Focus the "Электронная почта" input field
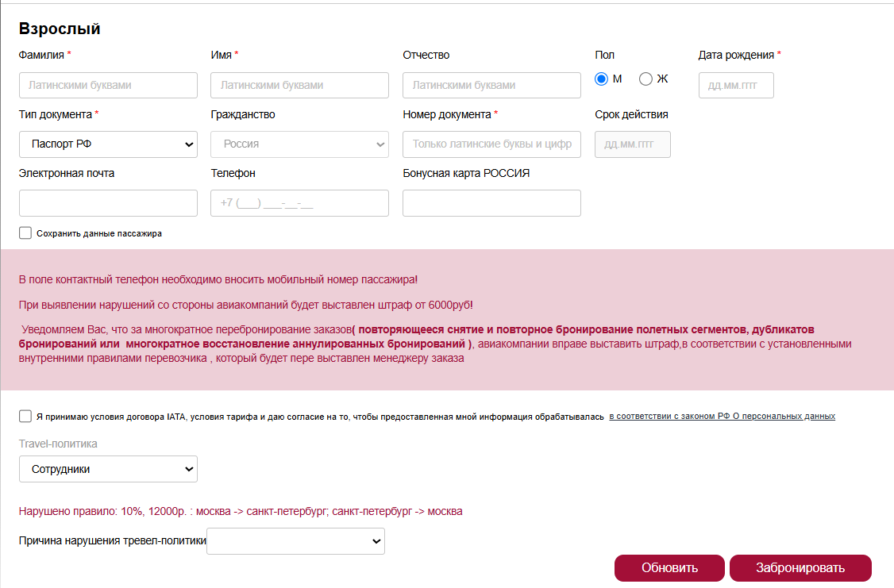 (108, 203)
